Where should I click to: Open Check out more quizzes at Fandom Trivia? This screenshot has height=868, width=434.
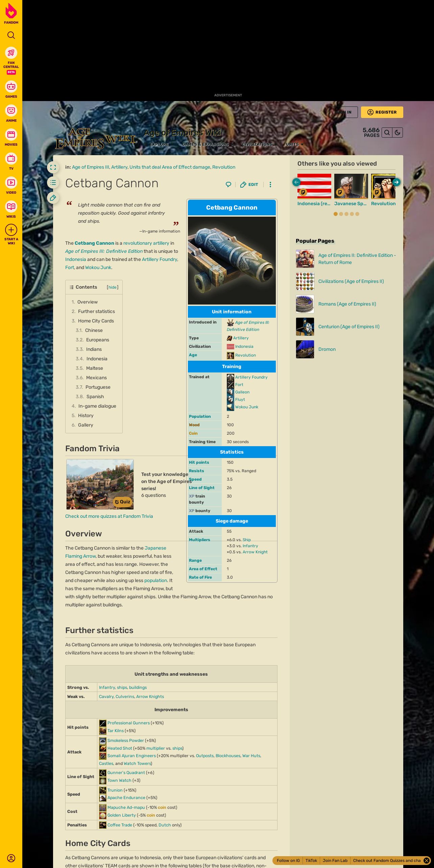[x=109, y=516]
